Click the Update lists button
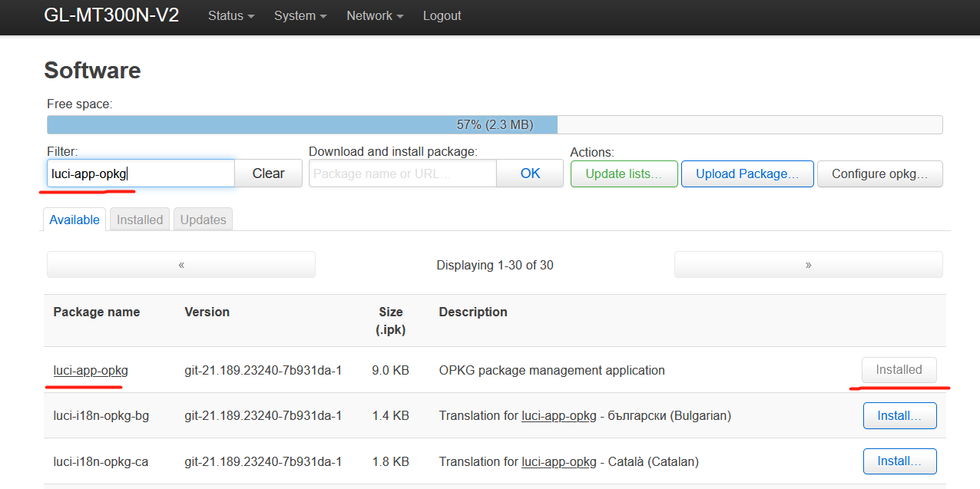The width and height of the screenshot is (980, 489). (x=624, y=173)
